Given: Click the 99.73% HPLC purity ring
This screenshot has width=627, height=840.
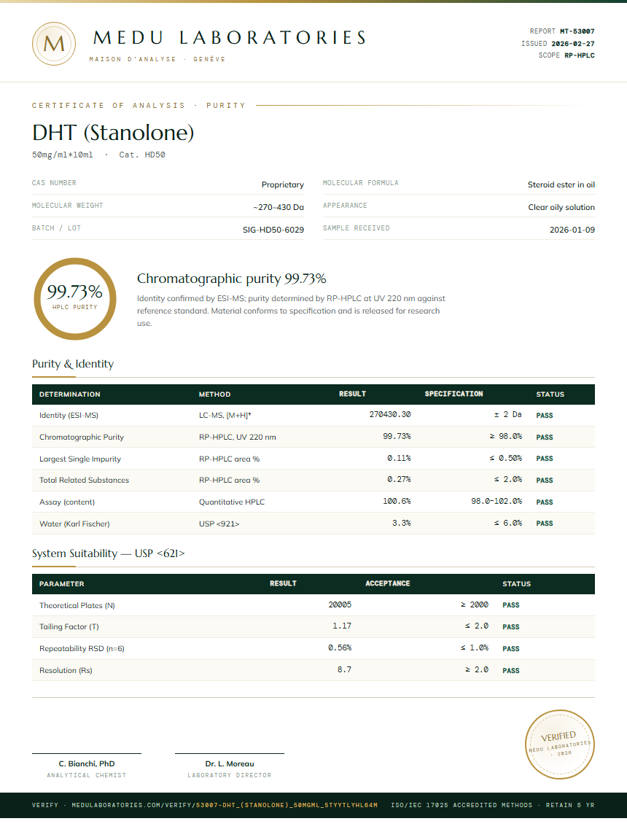Looking at the screenshot, I should (x=75, y=299).
